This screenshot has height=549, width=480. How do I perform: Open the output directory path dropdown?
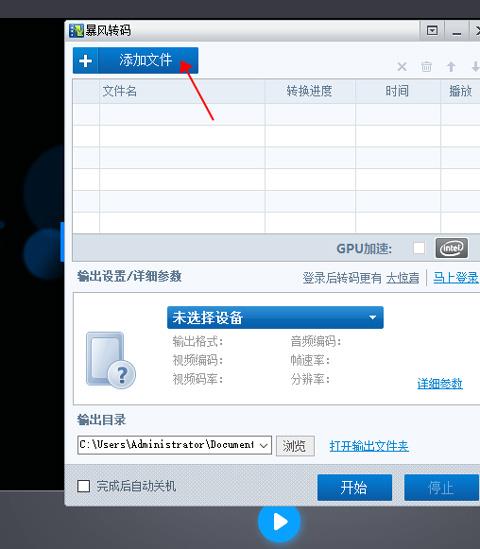(264, 445)
